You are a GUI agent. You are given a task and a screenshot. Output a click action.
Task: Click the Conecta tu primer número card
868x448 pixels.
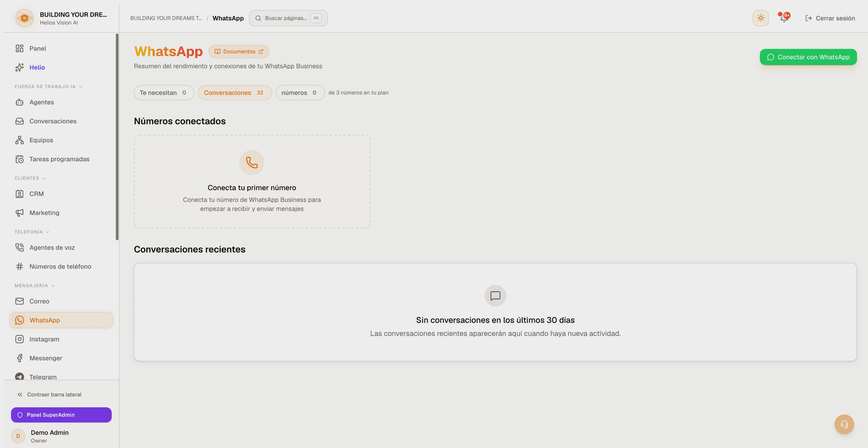tap(252, 182)
